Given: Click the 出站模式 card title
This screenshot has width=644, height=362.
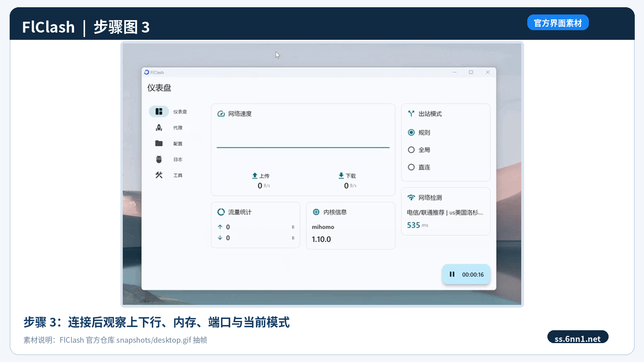Looking at the screenshot, I should [x=430, y=114].
